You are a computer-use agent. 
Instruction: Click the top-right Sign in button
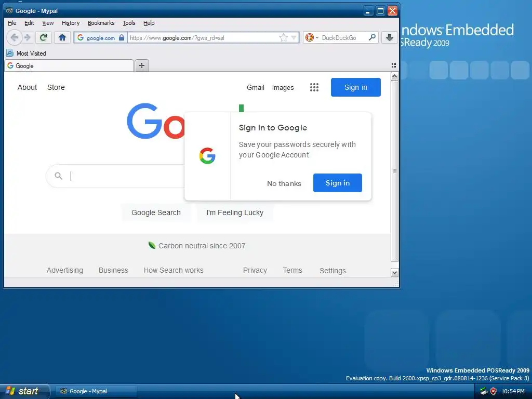355,87
